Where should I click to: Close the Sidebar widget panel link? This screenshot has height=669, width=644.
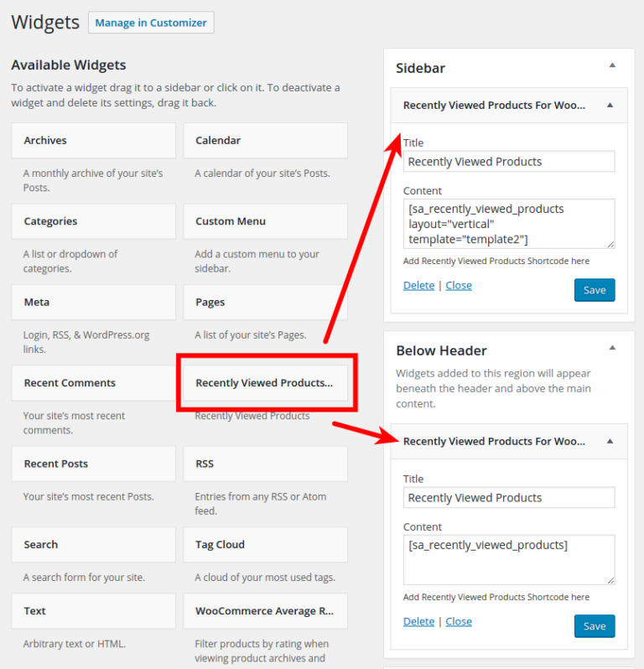click(459, 286)
